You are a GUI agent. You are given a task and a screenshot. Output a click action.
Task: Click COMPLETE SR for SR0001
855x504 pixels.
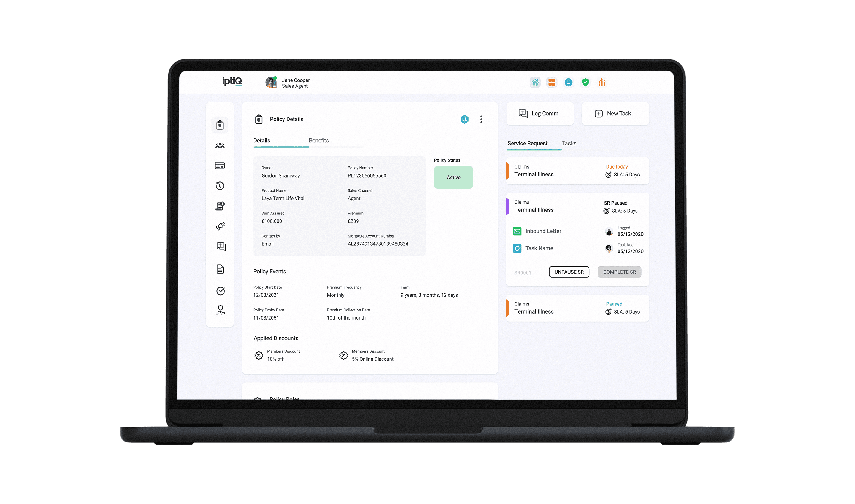click(x=619, y=272)
